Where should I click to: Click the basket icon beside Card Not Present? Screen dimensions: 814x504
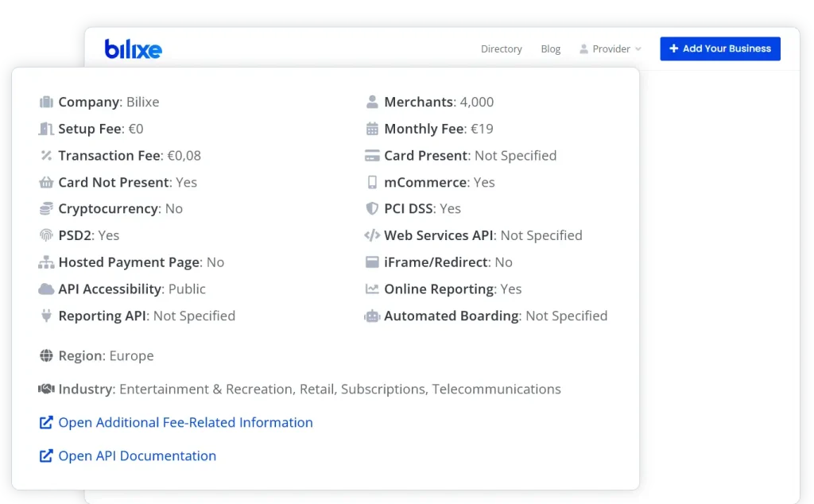(46, 182)
